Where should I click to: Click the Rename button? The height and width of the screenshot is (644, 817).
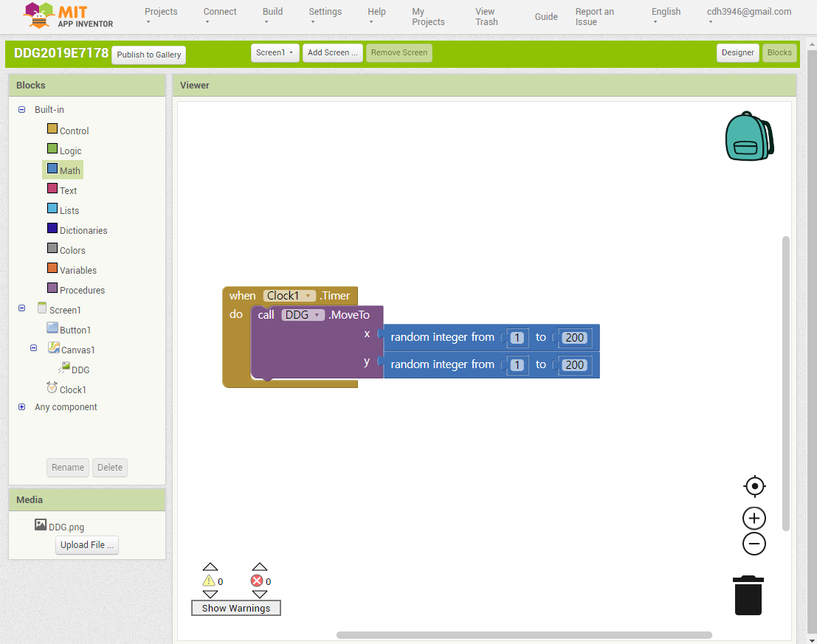pos(68,468)
